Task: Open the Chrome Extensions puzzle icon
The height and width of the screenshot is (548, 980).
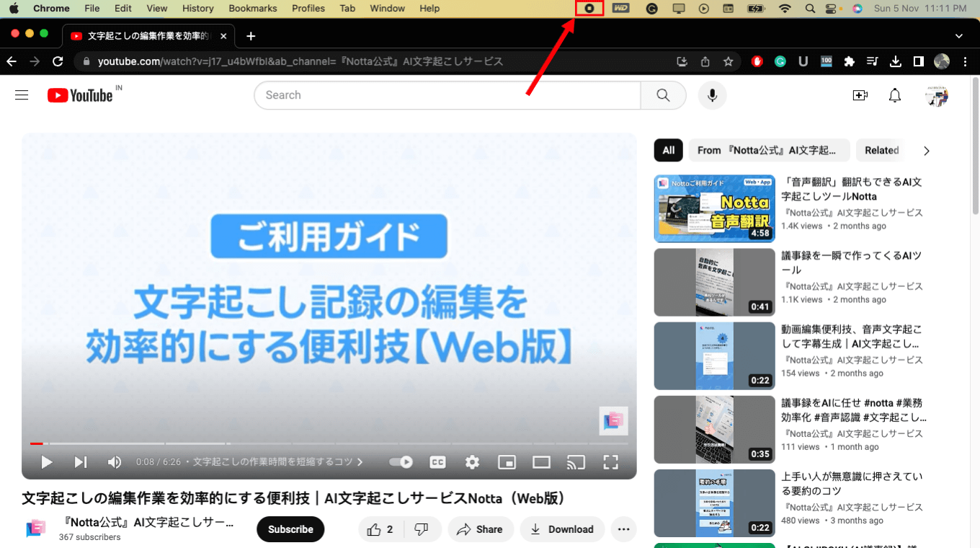Action: (x=850, y=61)
